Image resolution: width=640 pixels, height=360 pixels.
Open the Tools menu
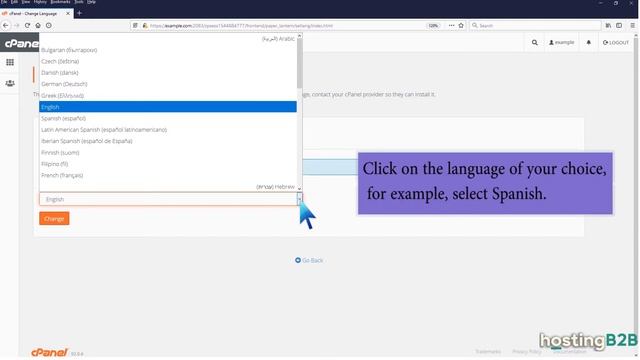tap(79, 2)
